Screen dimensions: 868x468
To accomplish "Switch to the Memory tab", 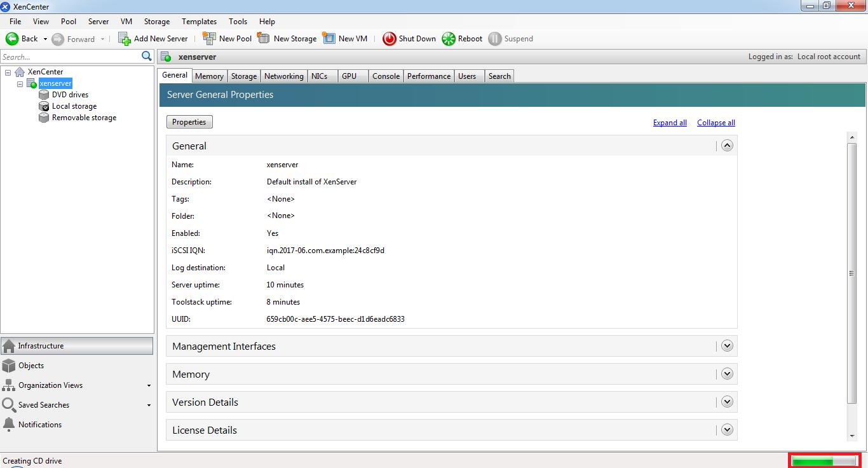I will click(209, 76).
